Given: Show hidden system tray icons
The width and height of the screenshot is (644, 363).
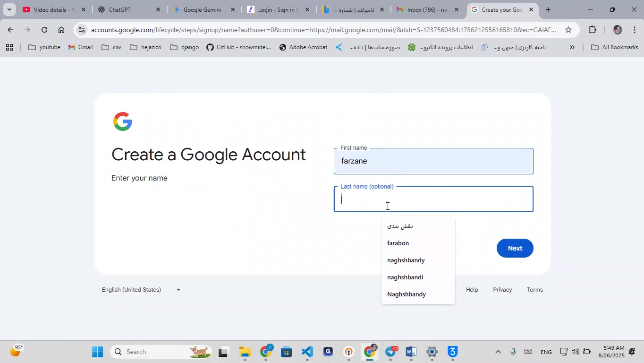Looking at the screenshot, I should click(498, 352).
